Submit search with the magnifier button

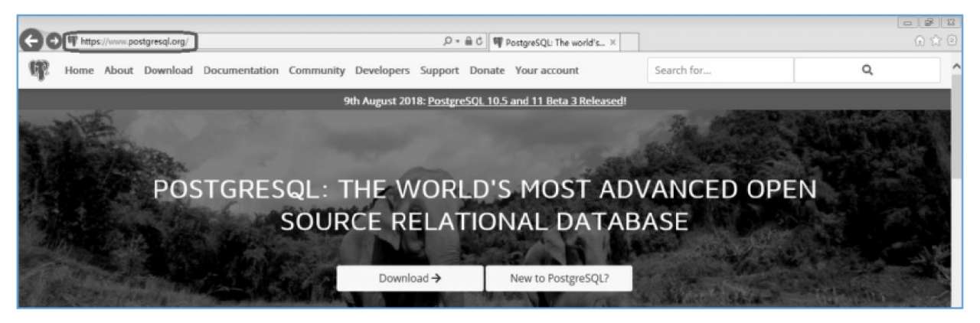pyautogui.click(x=867, y=70)
